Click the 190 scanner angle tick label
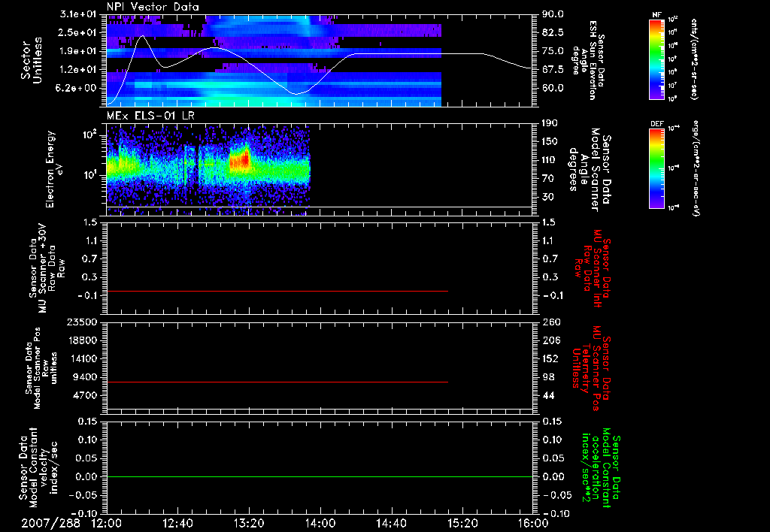 coord(550,123)
